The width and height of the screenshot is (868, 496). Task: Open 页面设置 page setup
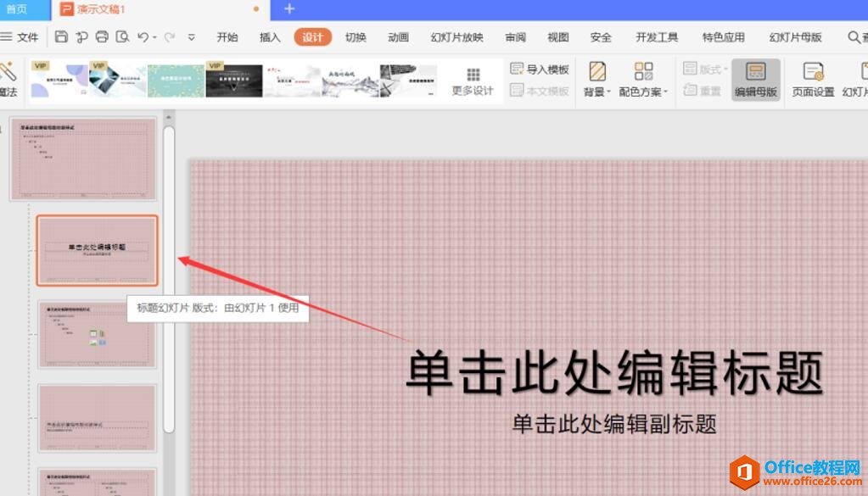[x=813, y=72]
